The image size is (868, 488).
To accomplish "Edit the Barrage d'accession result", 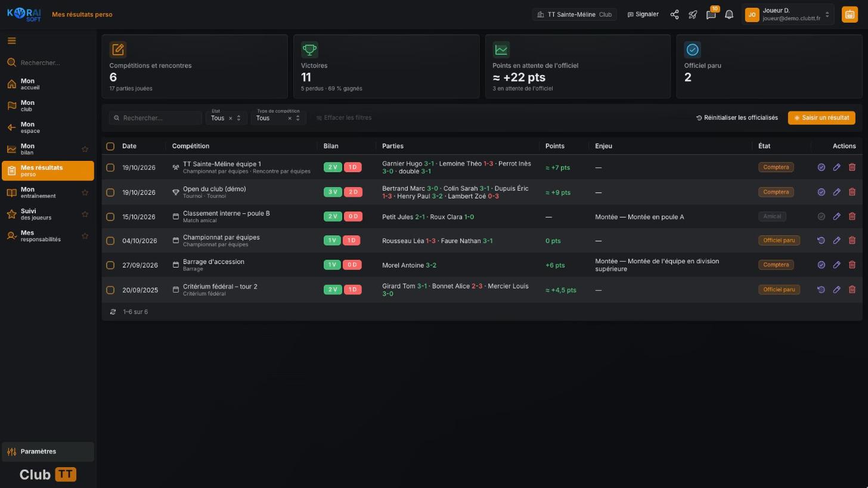I will pos(836,265).
